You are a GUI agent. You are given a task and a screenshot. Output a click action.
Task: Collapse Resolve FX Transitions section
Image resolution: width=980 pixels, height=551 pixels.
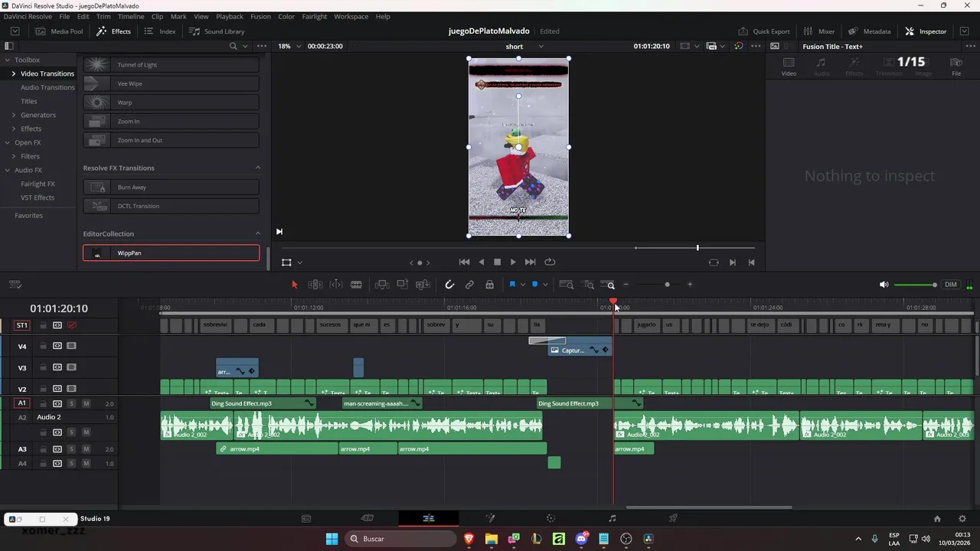[257, 168]
